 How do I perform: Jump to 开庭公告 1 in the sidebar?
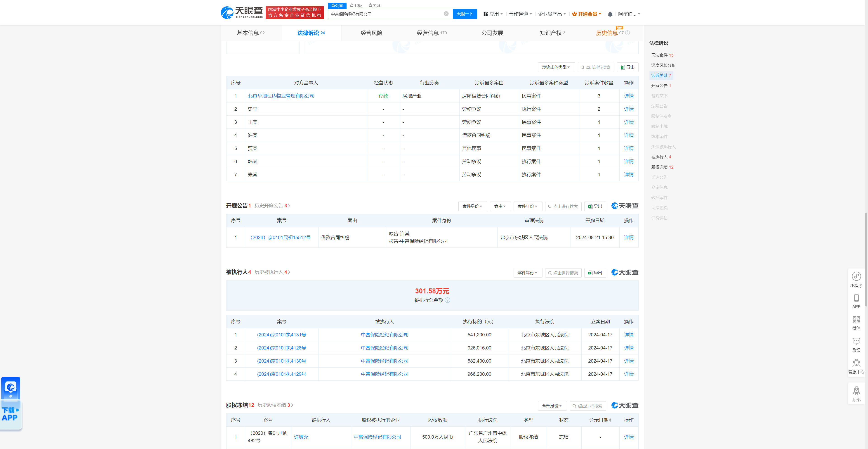(x=661, y=86)
